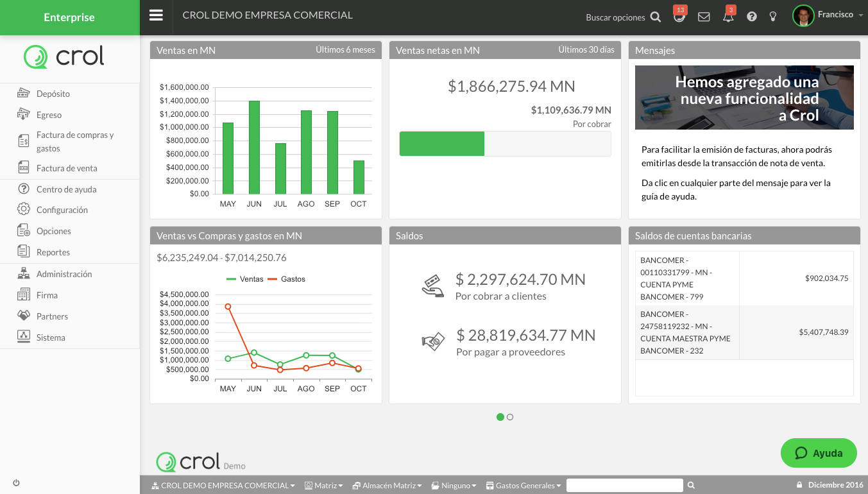
Task: Select the first dashboard page dot
Action: (500, 417)
